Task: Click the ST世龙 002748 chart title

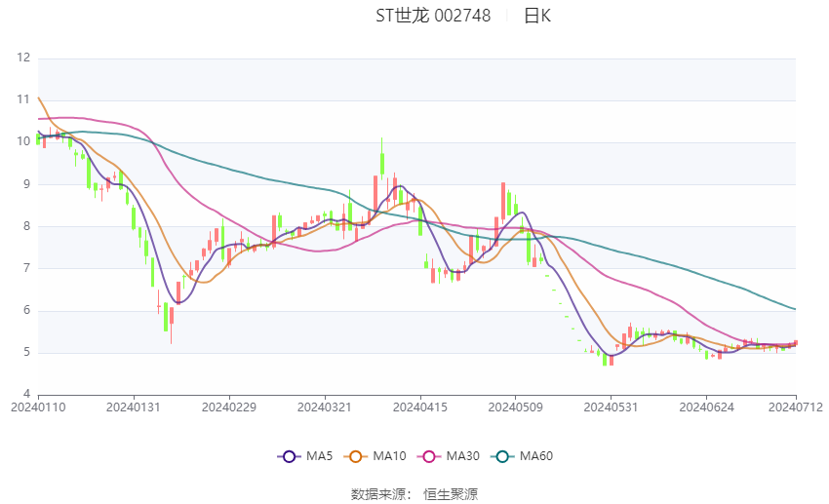Action: pyautogui.click(x=433, y=16)
